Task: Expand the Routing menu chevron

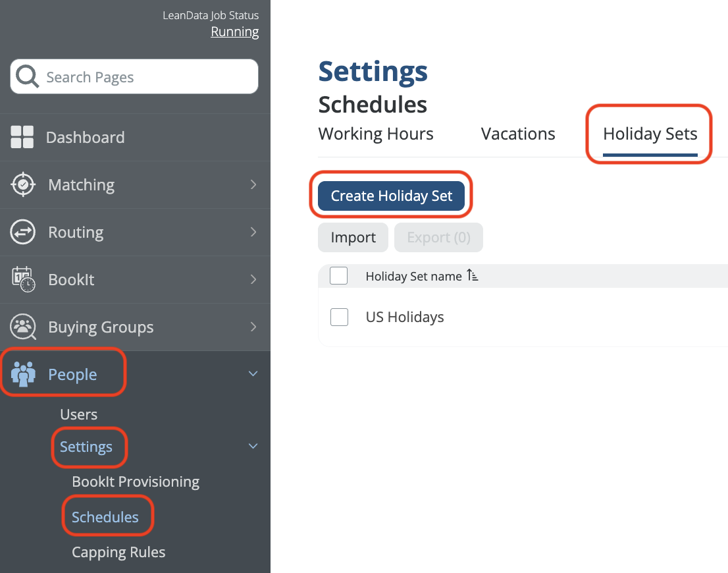Action: point(253,232)
